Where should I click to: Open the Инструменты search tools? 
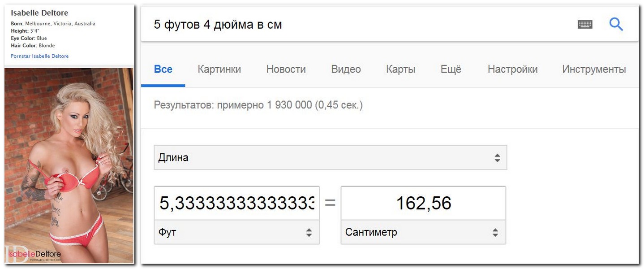(x=594, y=69)
